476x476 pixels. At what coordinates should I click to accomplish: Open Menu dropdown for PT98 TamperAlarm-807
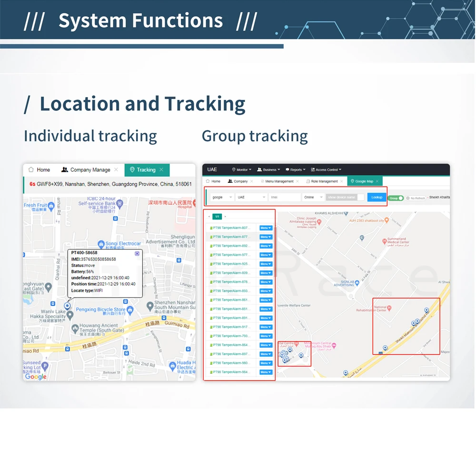click(x=266, y=228)
